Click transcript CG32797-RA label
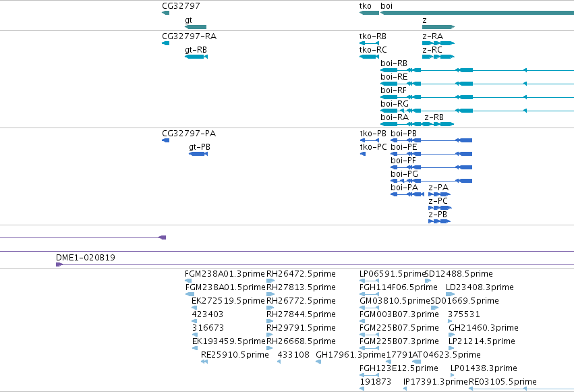574x392 pixels. (x=189, y=36)
